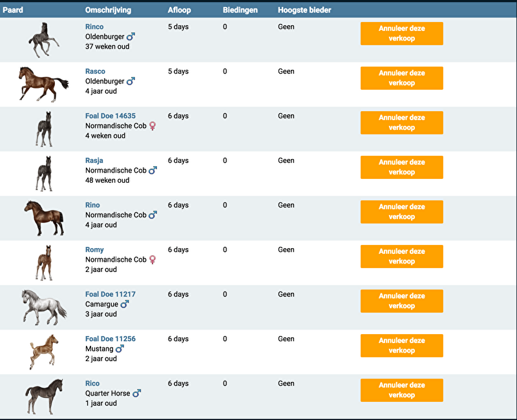Open Rico's horse page link
517x420 pixels.
[x=92, y=383]
